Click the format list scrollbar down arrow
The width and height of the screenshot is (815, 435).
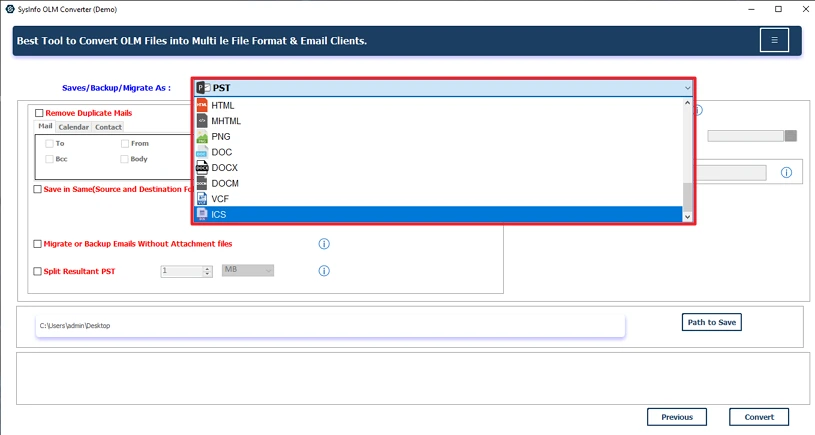[687, 217]
